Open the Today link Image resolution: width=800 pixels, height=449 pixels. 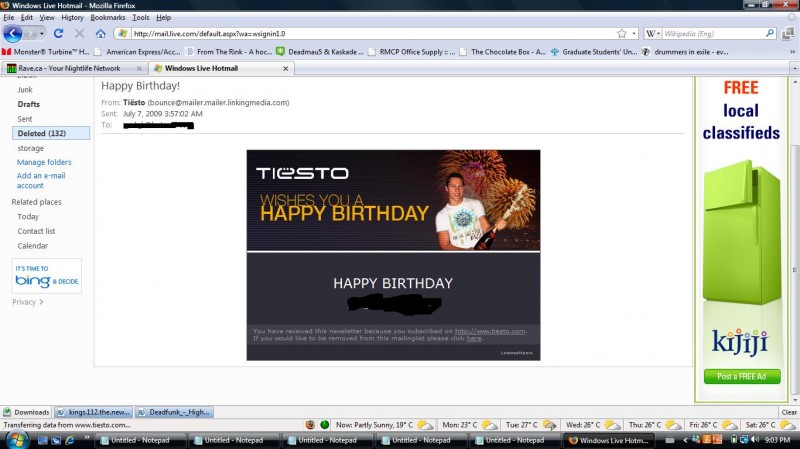[28, 216]
